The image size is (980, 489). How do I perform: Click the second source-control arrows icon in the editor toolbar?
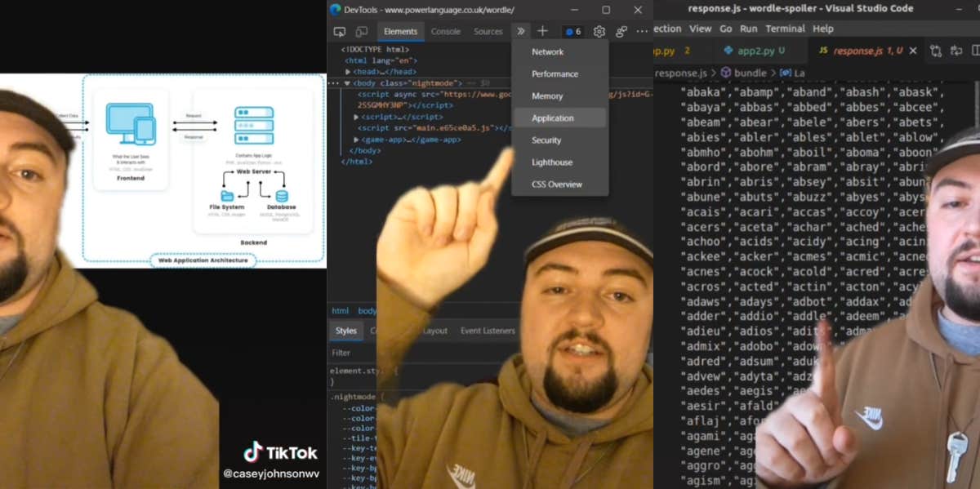click(x=956, y=51)
